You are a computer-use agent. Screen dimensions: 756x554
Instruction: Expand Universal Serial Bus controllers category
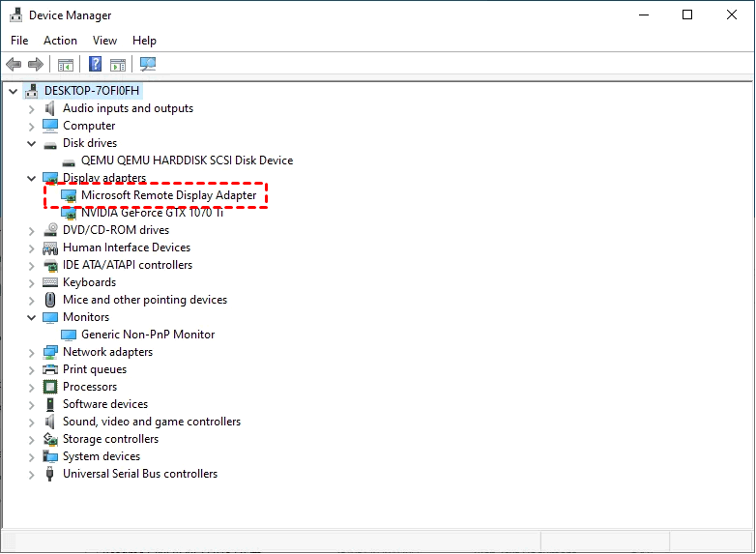[31, 475]
